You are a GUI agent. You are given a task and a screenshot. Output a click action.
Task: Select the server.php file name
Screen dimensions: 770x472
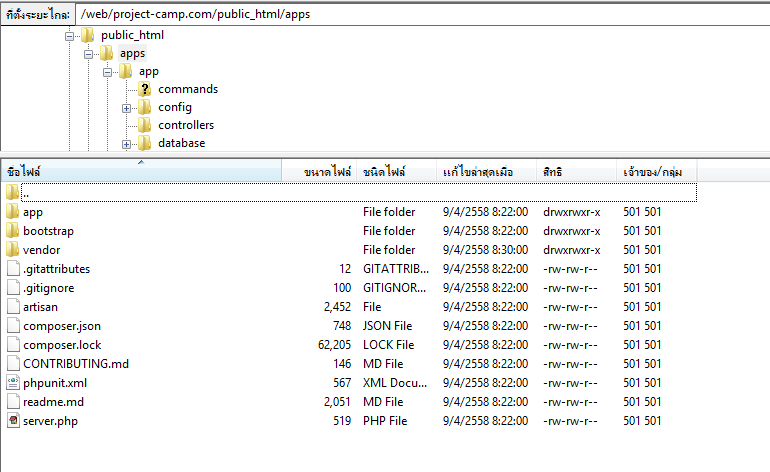tap(51, 421)
